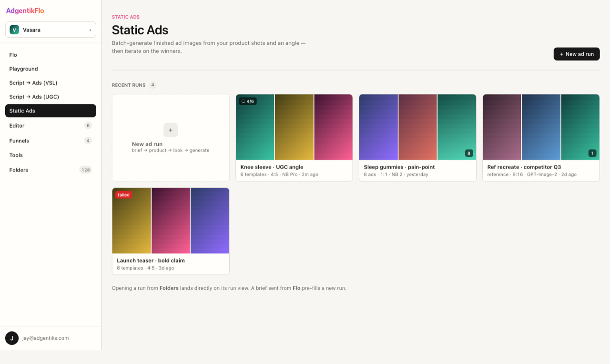Click the Funnels count badge 4
The width and height of the screenshot is (610, 364).
click(88, 141)
